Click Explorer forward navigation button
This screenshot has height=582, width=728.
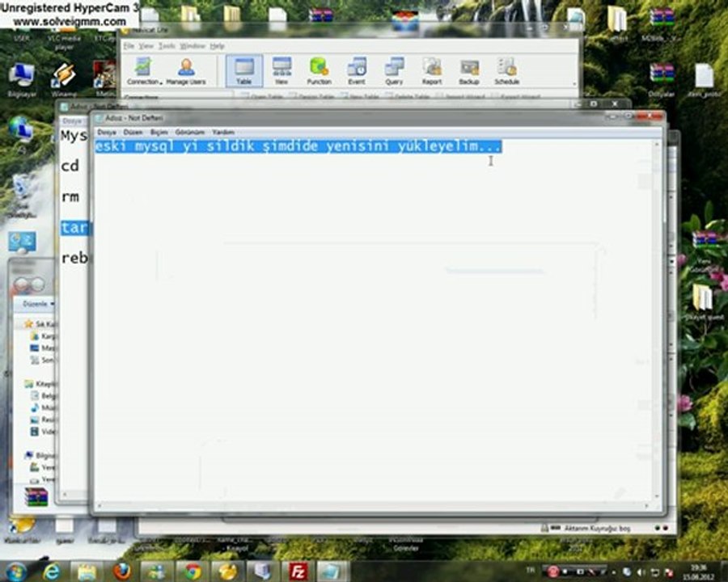point(37,284)
